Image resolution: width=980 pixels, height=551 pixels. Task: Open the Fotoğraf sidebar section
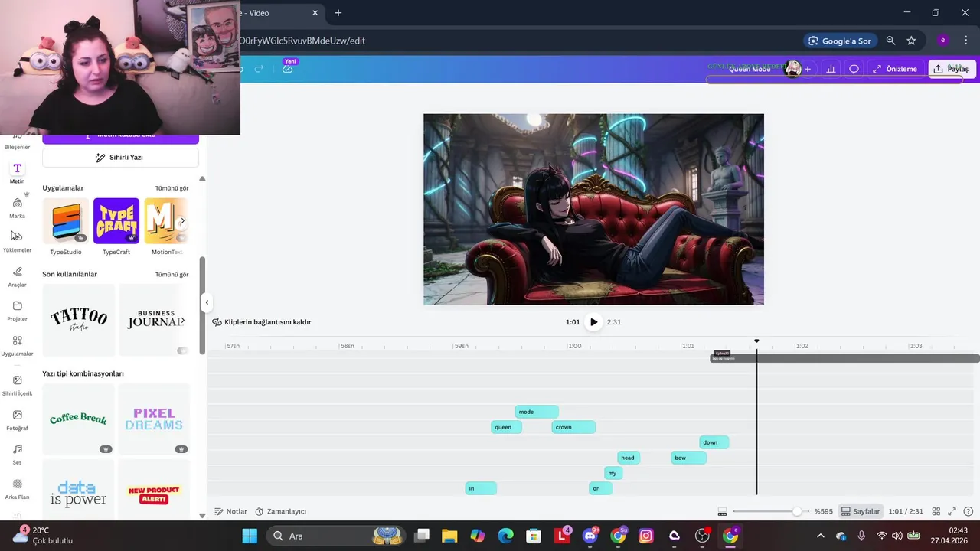pos(17,419)
